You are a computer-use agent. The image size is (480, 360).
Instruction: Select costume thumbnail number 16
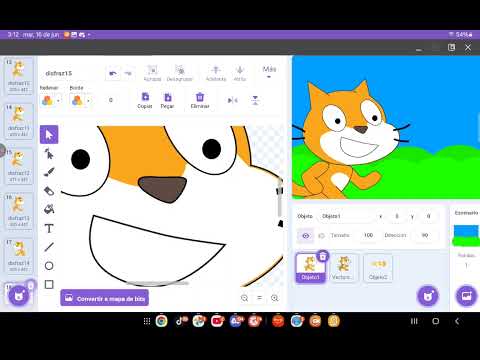(x=19, y=211)
